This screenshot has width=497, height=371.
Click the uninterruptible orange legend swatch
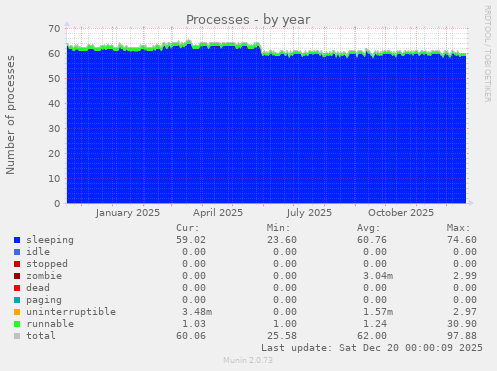17,312
